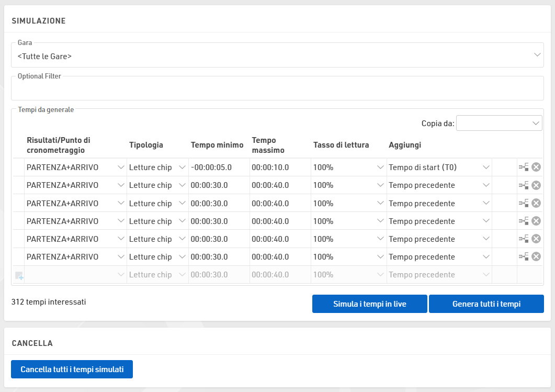Click the Genera tutti i tempi button

[x=486, y=304]
